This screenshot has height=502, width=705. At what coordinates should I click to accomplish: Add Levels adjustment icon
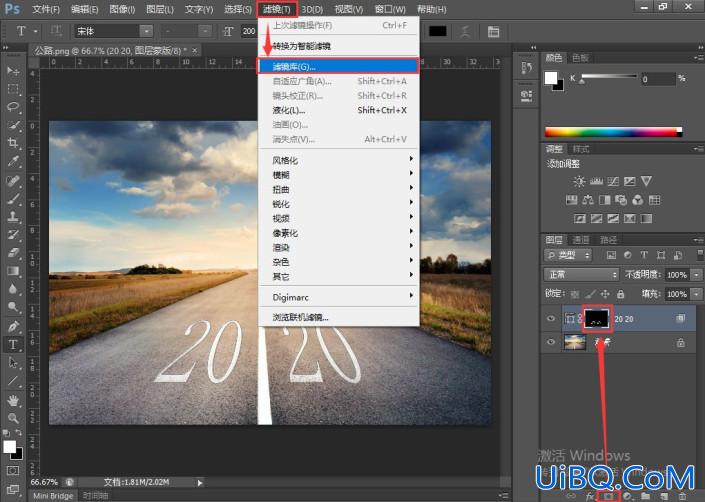[x=596, y=181]
